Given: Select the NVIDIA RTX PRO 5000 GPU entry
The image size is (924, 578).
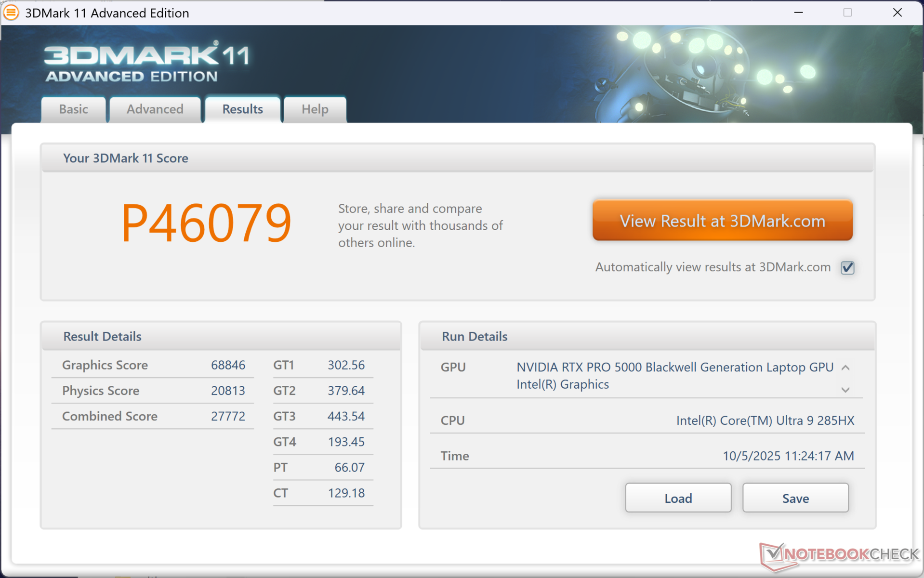Looking at the screenshot, I should pos(674,367).
